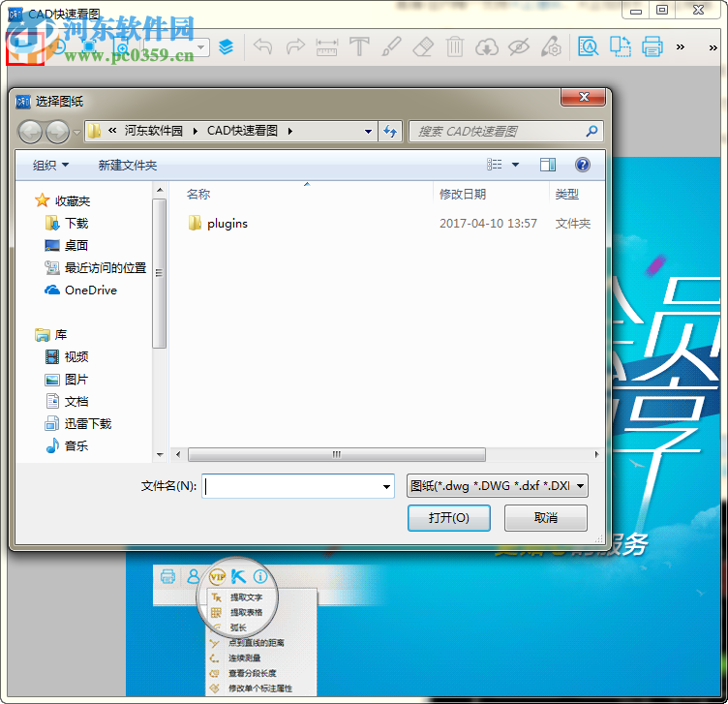Screen dimensions: 728x704
Task: Open the 图纸(*.dwg) file type dropdown
Action: click(x=498, y=486)
